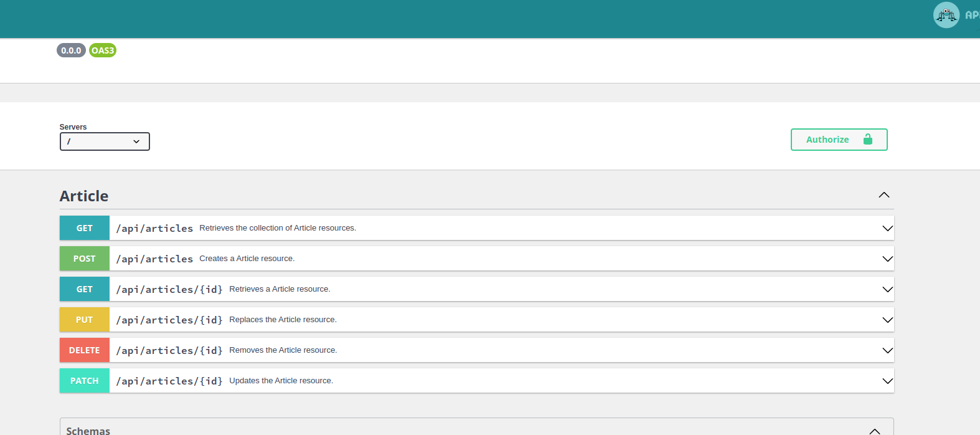
Task: Expand chevron for Retrieves a Article resource
Action: (887, 289)
